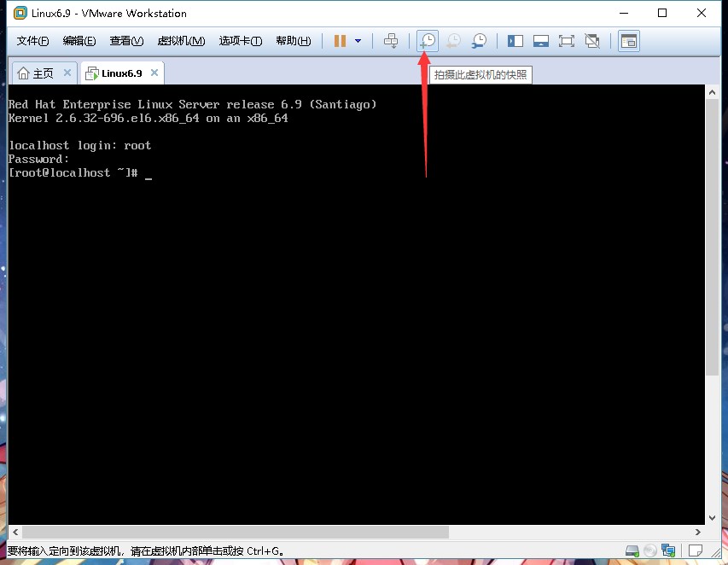The image size is (728, 565).
Task: Toggle the library sidebar view icon
Action: (515, 41)
